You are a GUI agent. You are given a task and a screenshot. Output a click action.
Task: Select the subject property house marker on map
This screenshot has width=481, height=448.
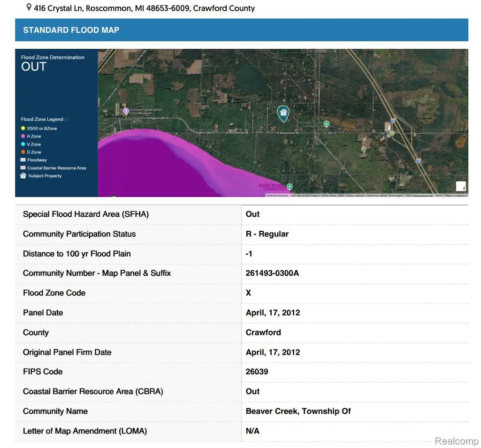coord(283,114)
